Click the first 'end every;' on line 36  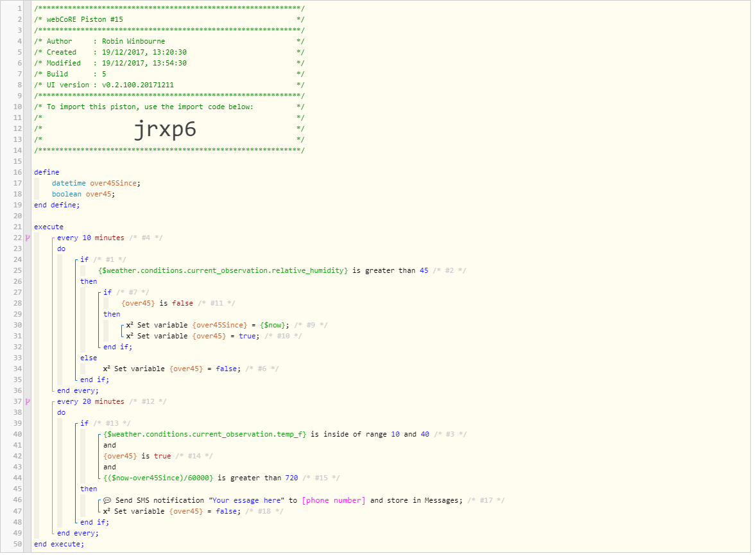(x=78, y=390)
